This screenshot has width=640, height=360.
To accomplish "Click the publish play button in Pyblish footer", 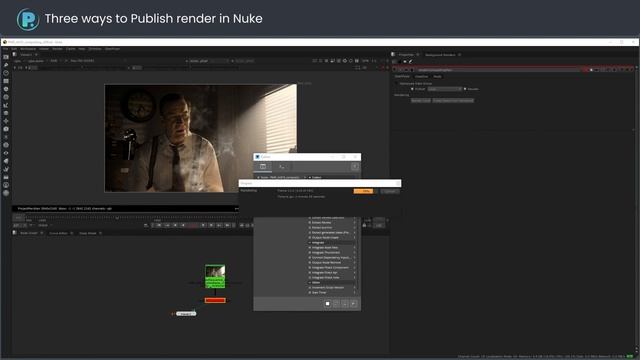I will (353, 304).
